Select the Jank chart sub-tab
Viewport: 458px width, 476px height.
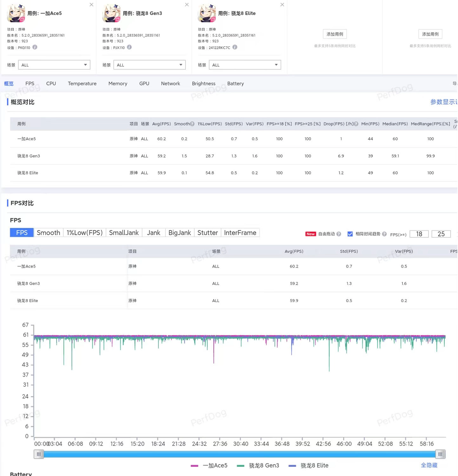tap(154, 233)
